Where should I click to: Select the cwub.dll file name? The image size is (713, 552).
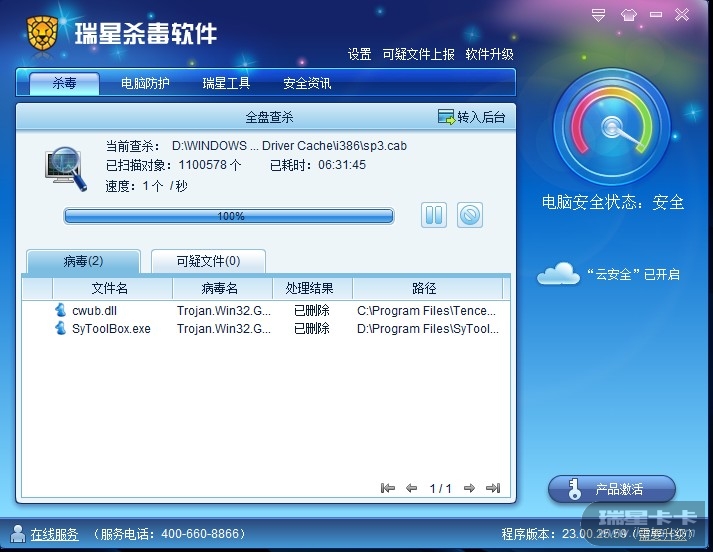(95, 311)
